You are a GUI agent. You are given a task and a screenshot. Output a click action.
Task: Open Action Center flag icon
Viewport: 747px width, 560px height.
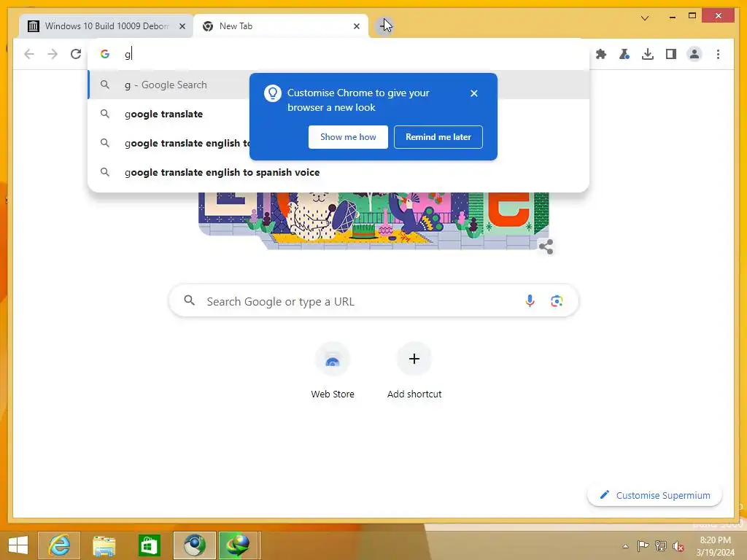tap(643, 546)
